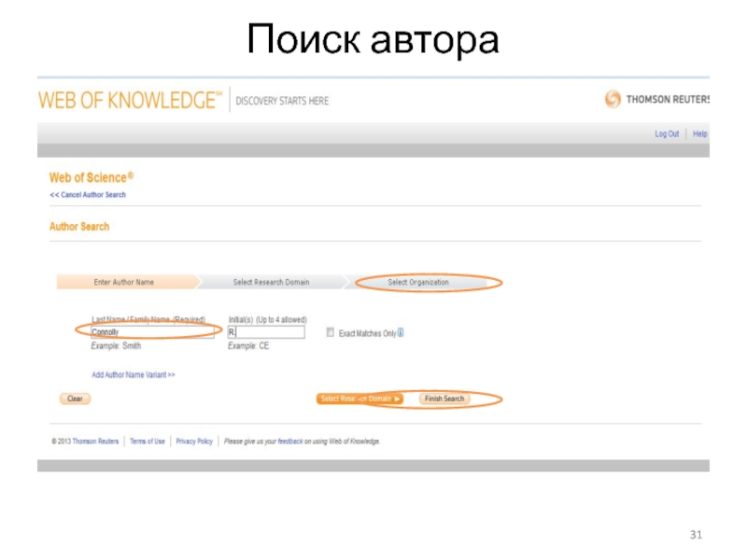This screenshot has width=747, height=560.
Task: Click the Example: CE hint text
Action: coord(248,345)
